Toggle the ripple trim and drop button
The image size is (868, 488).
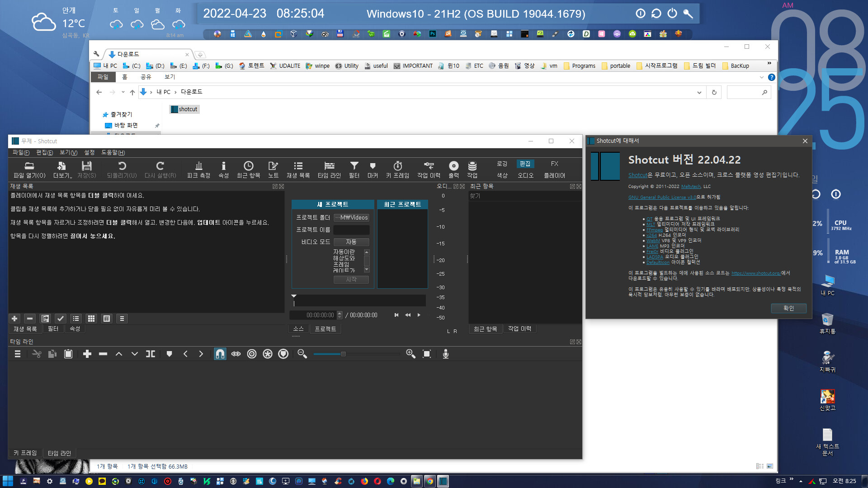tap(252, 354)
